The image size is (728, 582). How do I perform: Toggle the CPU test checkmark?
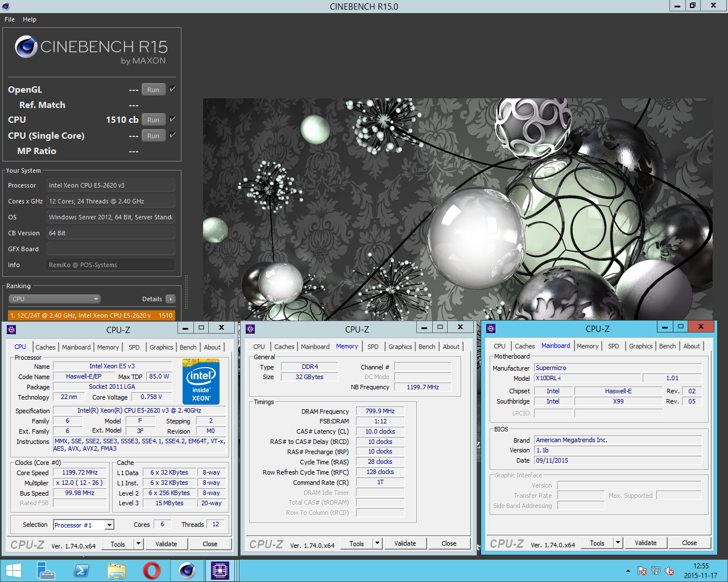coord(172,119)
